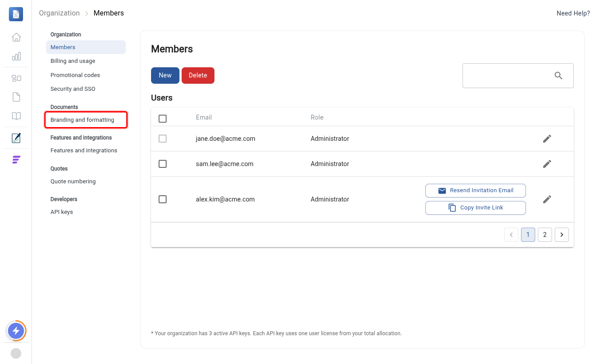
Task: Open the bar chart analytics icon
Action: click(16, 56)
